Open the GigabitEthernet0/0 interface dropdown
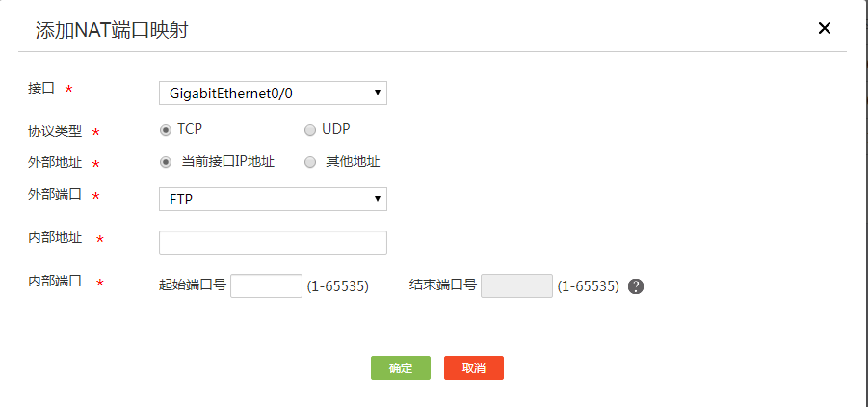The image size is (868, 407). (273, 93)
